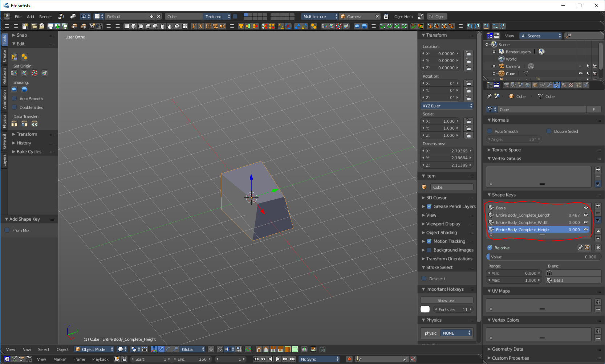Open the World globe properties tab

(528, 85)
